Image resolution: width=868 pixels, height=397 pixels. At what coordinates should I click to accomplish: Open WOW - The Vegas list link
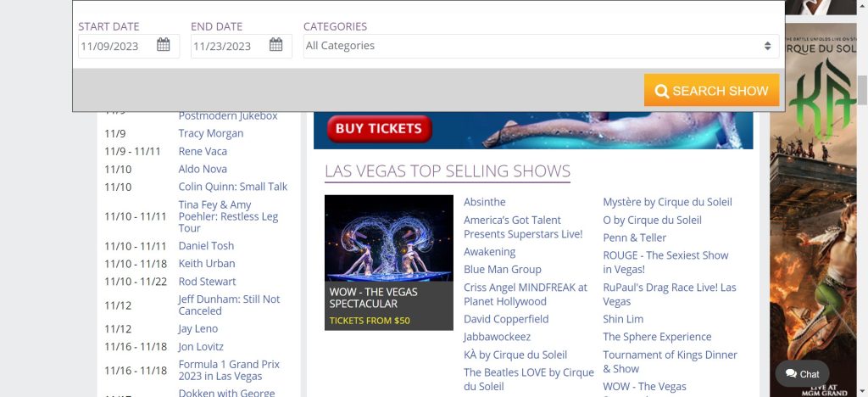[644, 389]
